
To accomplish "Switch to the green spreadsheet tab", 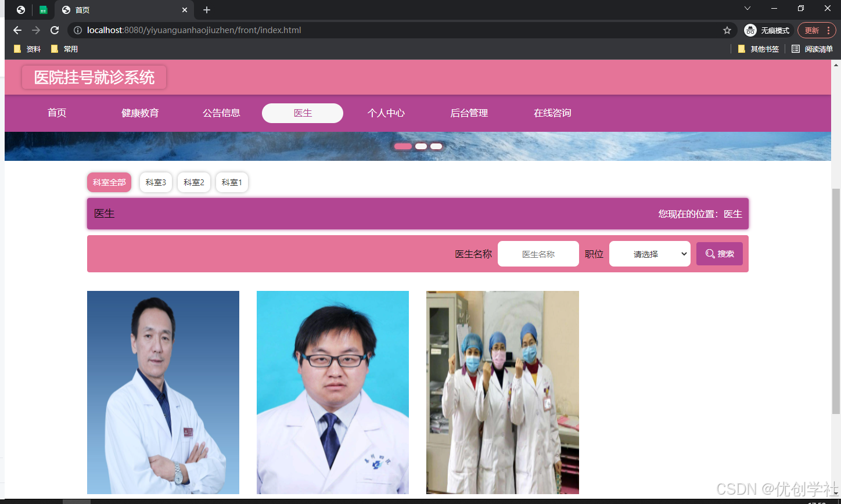I will [43, 10].
